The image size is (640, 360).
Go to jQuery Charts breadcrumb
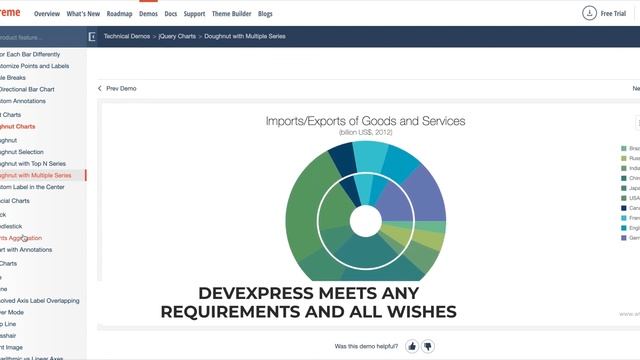(177, 36)
